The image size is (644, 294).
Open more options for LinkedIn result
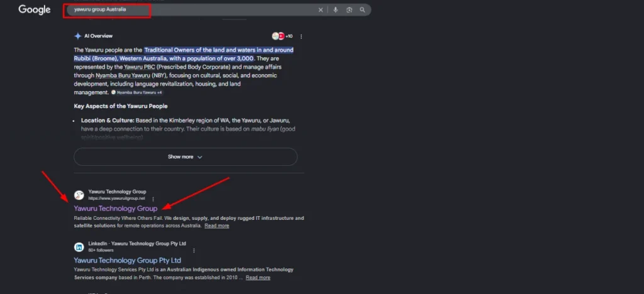coord(193,250)
